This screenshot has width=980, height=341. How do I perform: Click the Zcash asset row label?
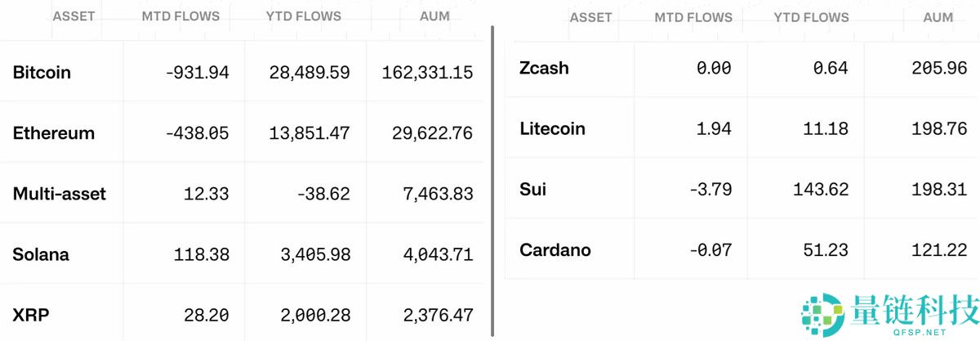(x=544, y=68)
